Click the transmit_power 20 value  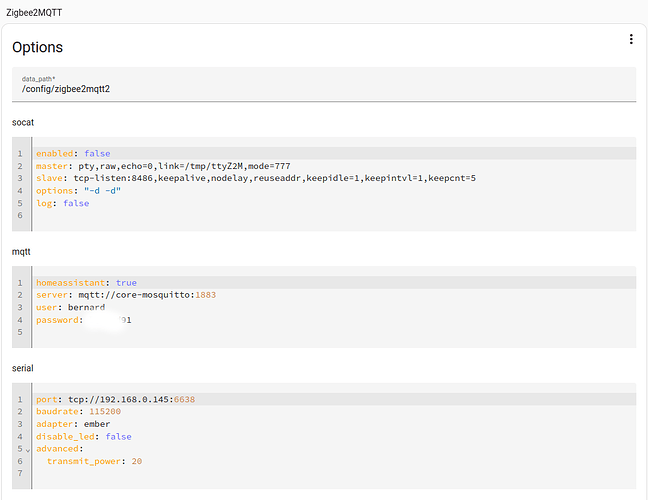[137, 461]
